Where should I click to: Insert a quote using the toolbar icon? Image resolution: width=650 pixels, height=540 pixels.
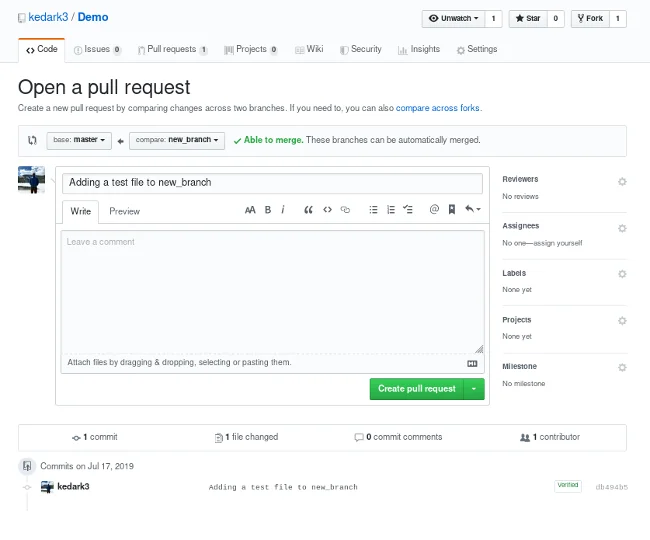(x=309, y=210)
